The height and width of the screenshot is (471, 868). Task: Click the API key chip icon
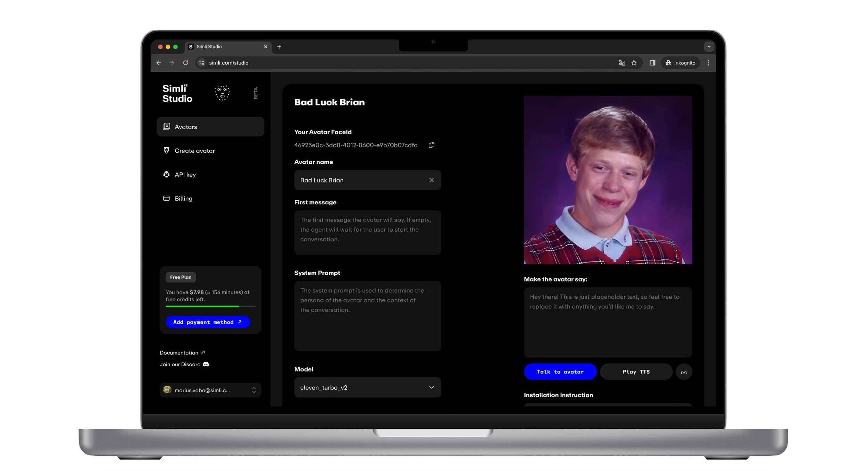click(x=167, y=174)
